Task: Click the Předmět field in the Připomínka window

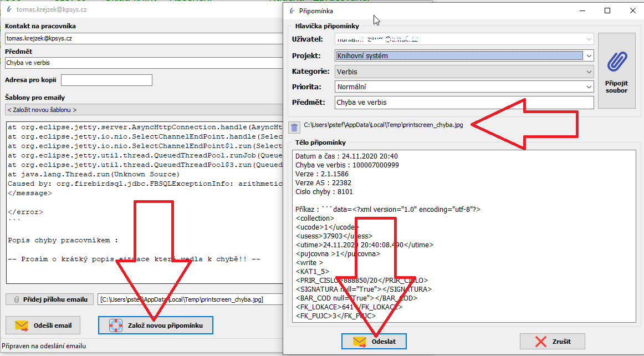Action: 464,103
